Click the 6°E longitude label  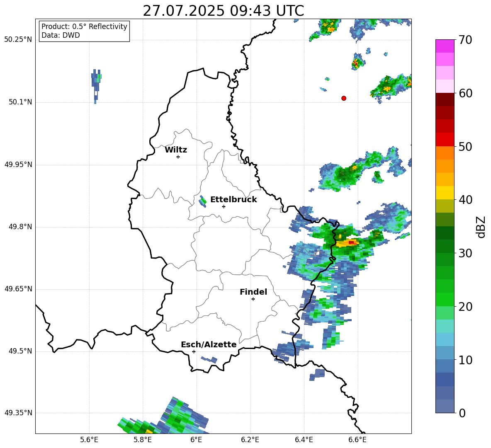196,440
